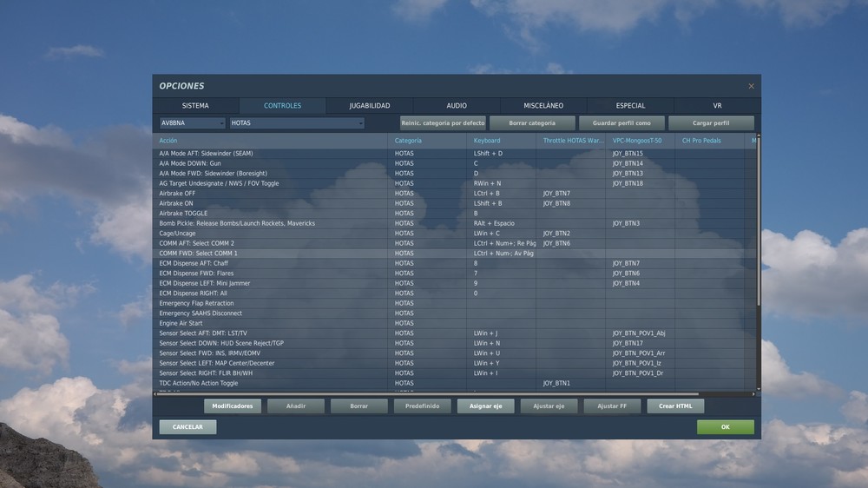Image resolution: width=868 pixels, height=488 pixels.
Task: Click scroll-up arrow of the list scrollbar
Action: 759,135
